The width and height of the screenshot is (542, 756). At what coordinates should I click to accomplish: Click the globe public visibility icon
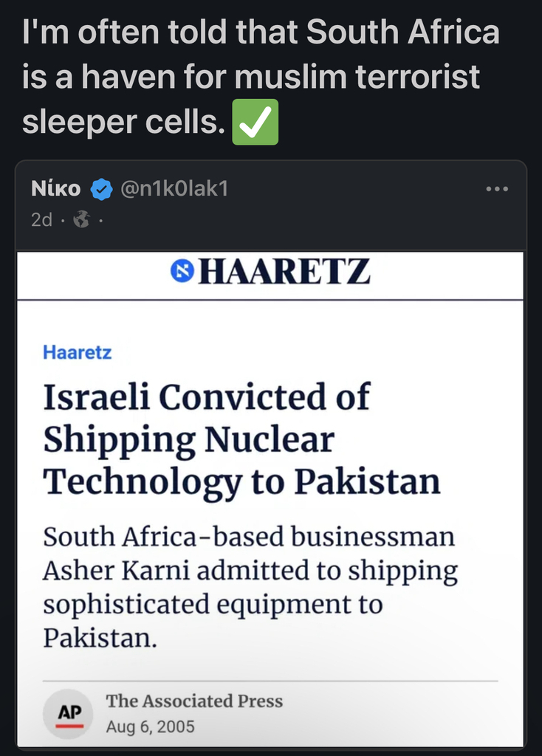[82, 220]
